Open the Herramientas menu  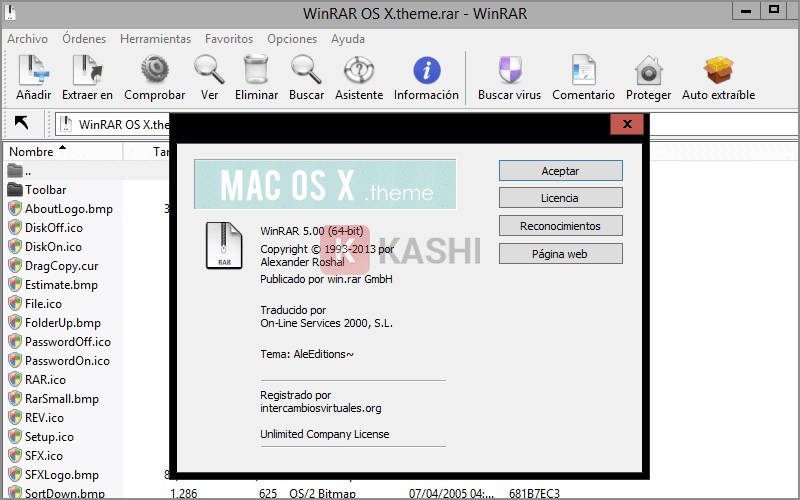(156, 39)
